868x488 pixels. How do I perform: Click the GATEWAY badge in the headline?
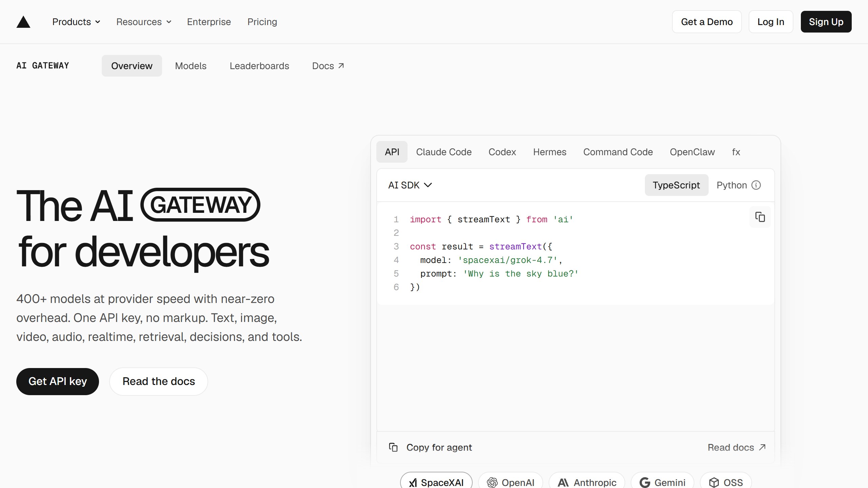tap(200, 205)
